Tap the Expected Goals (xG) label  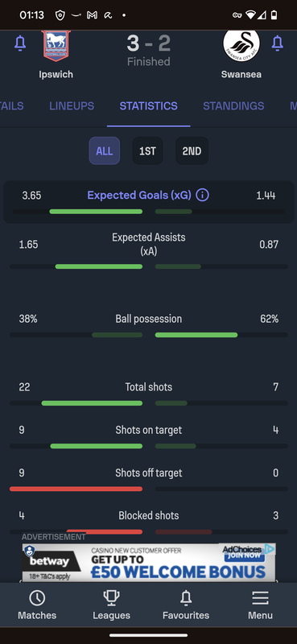click(139, 195)
